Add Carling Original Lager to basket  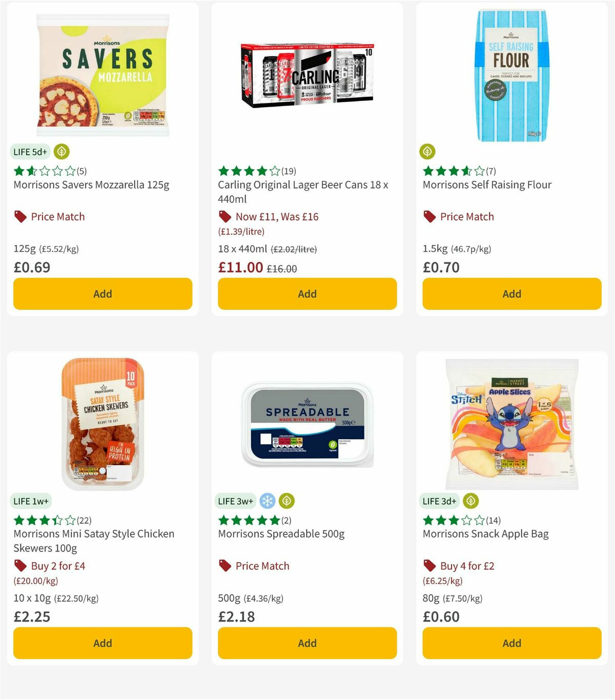[306, 294]
